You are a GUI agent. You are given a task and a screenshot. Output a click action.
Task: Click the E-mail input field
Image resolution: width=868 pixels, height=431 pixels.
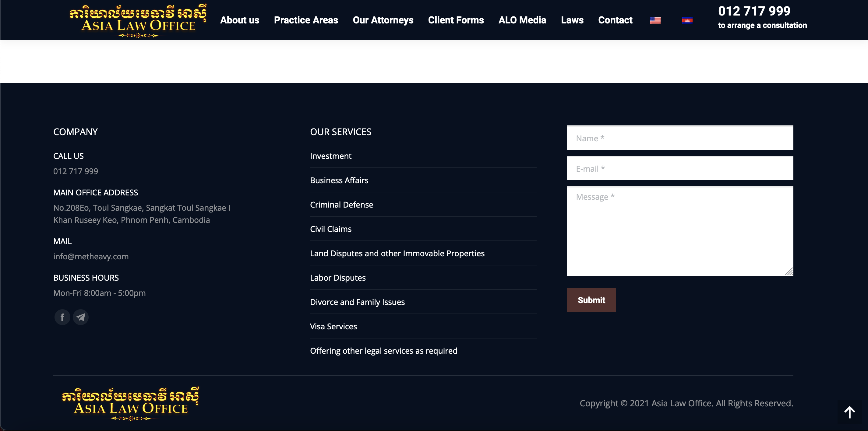click(680, 168)
